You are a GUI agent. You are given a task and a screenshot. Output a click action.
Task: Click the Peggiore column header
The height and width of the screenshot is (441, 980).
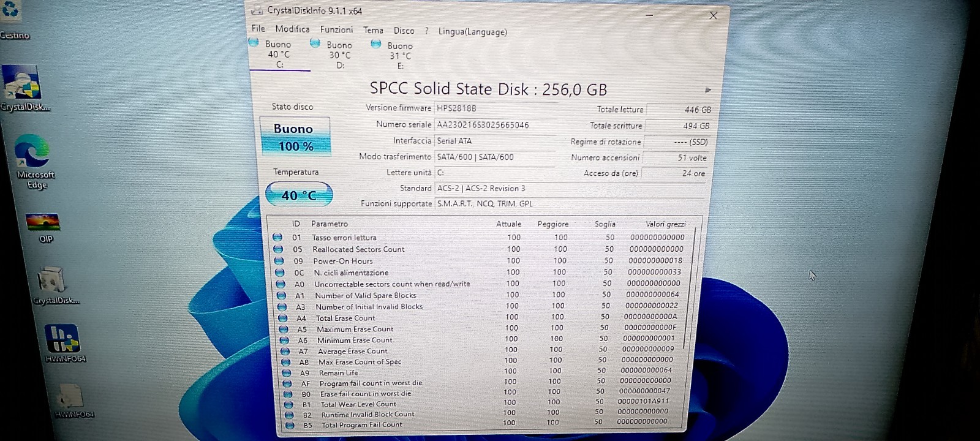coord(552,224)
